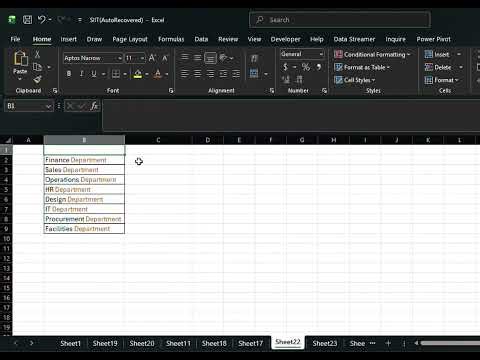Image resolution: width=480 pixels, height=360 pixels.
Task: Open the Sheet23 worksheet tab
Action: 325,343
